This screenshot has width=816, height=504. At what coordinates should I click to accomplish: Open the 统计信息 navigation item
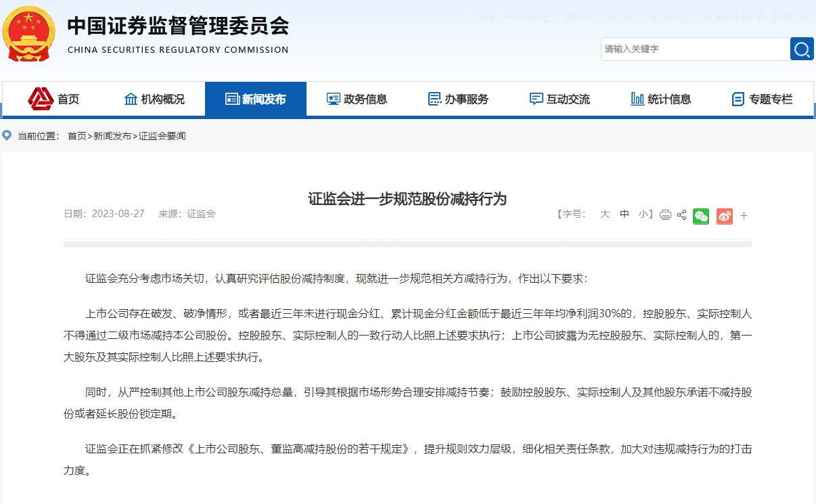coord(661,99)
